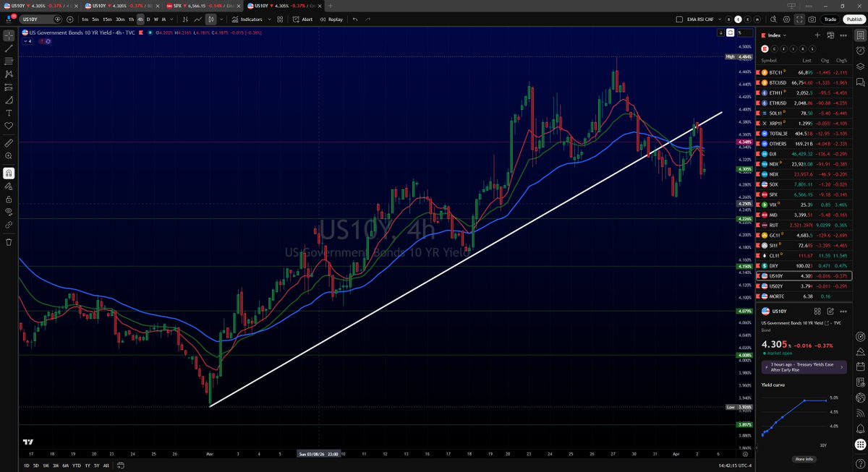Create an Alert from top toolbar
This screenshot has height=472, width=868.
point(302,20)
